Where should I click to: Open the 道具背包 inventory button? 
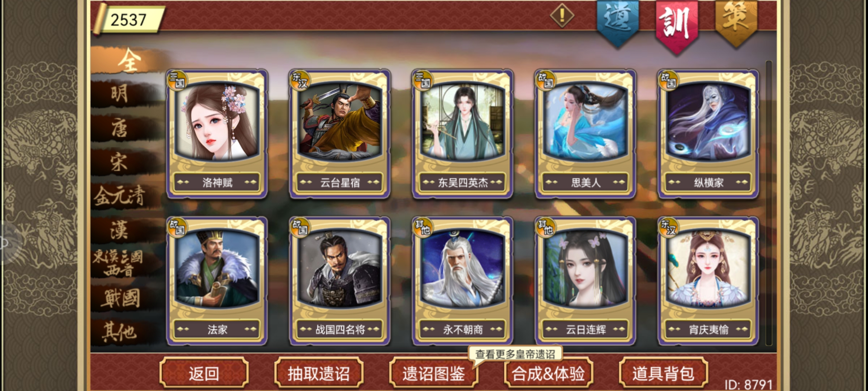663,373
